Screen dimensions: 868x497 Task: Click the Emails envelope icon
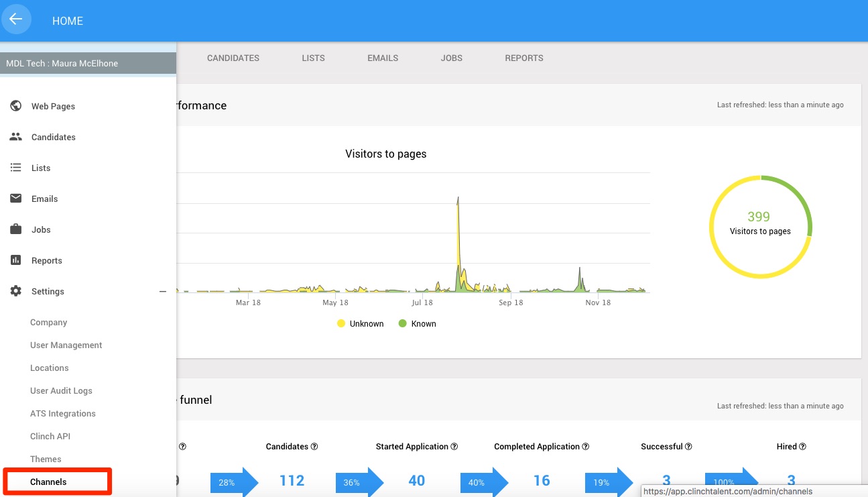point(16,199)
